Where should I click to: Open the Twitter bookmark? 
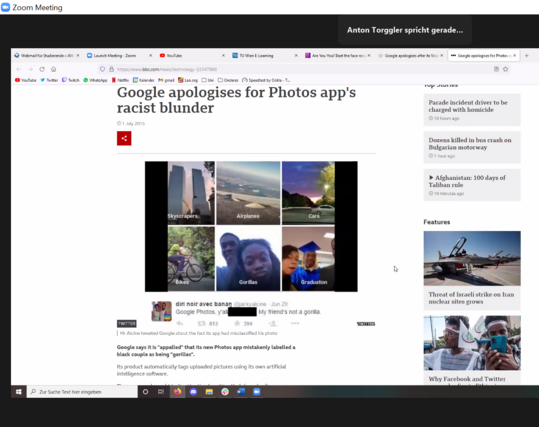[49, 80]
